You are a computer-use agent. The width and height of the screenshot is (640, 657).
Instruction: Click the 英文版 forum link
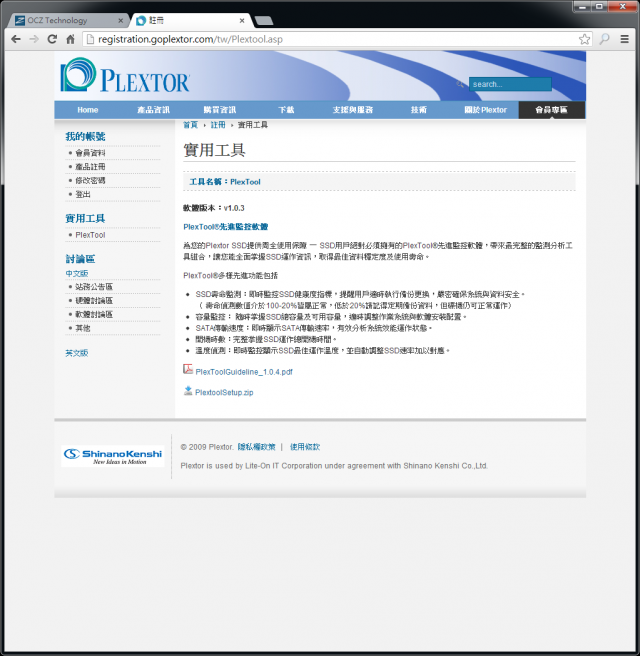[77, 353]
